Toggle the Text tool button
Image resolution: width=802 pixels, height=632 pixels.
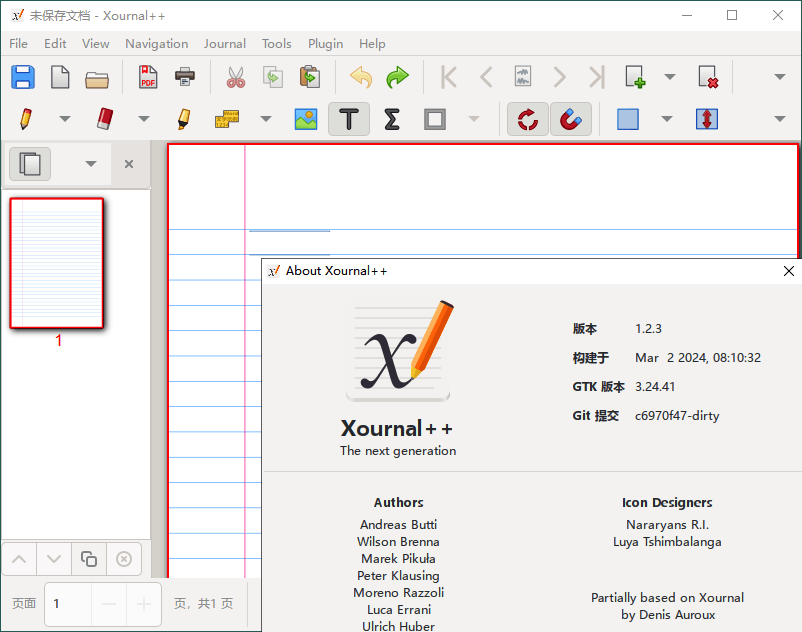coord(348,119)
